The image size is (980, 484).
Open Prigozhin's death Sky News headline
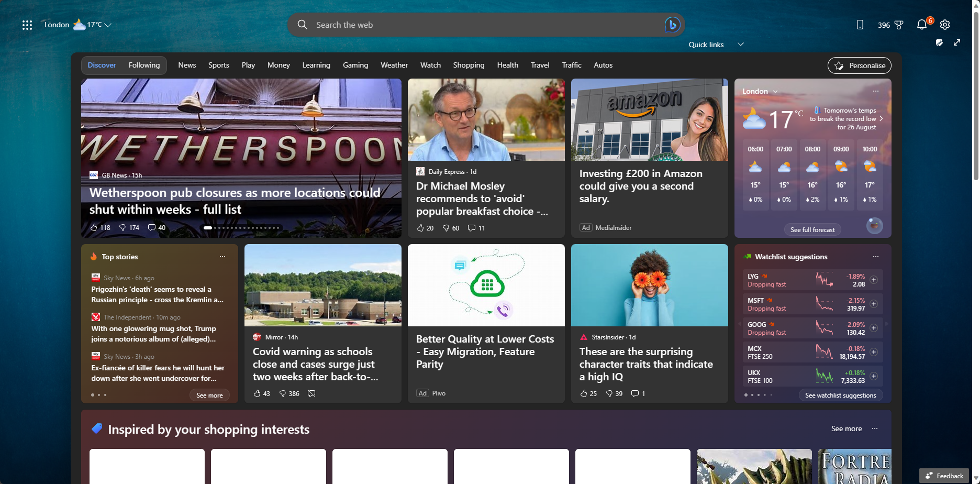158,294
